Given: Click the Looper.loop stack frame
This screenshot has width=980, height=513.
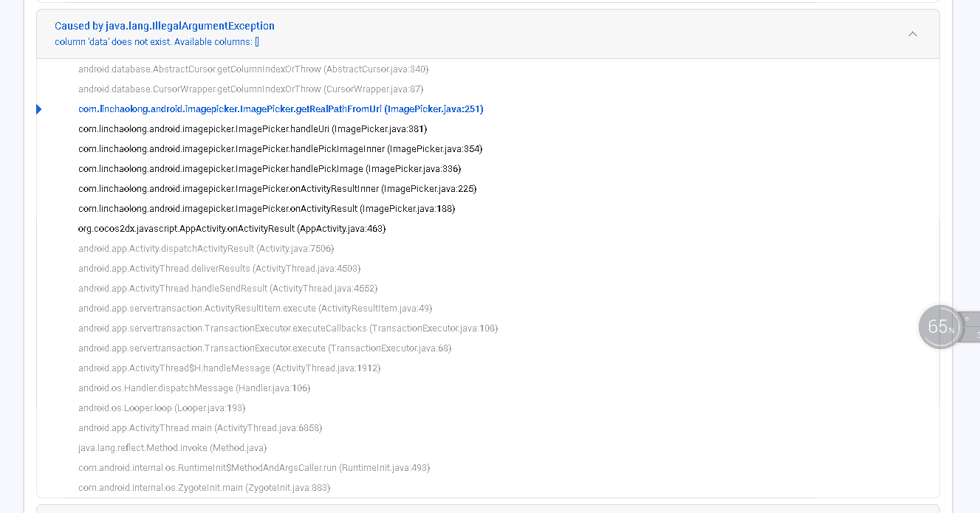Looking at the screenshot, I should [162, 408].
